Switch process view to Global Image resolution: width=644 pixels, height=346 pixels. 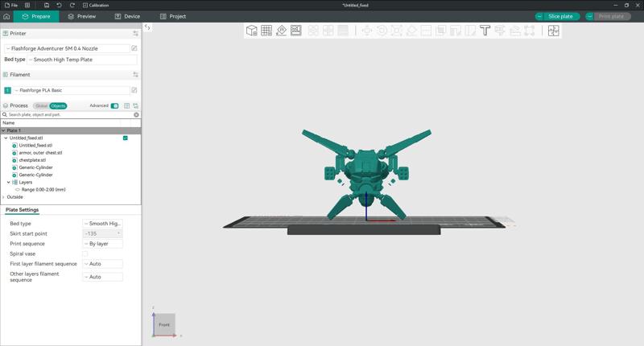coord(41,106)
